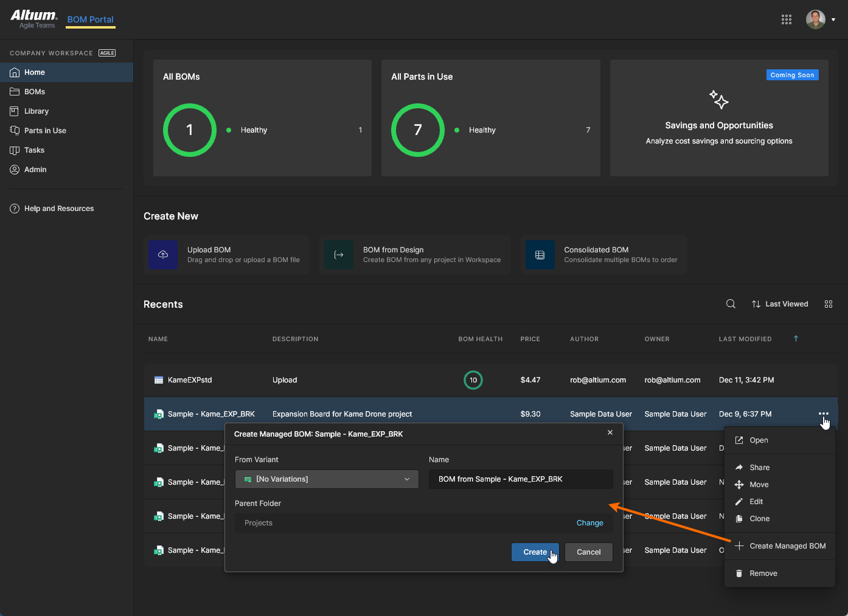Select Clone from the context menu
Viewport: 848px width, 616px height.
pos(759,519)
